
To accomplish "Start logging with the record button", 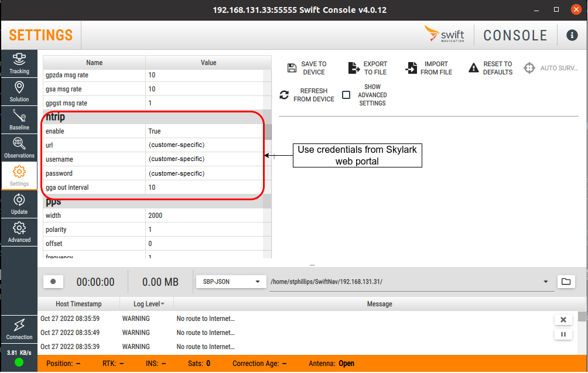I will coord(53,282).
